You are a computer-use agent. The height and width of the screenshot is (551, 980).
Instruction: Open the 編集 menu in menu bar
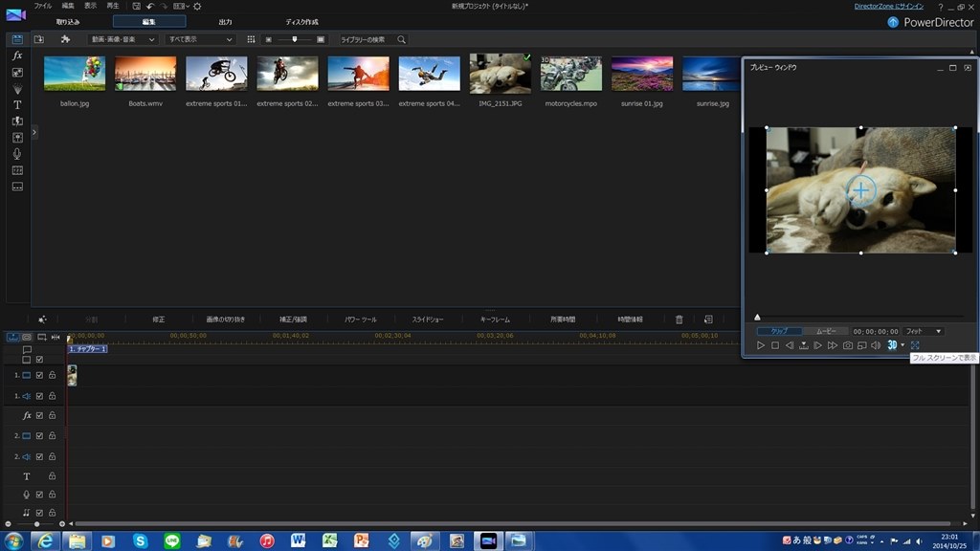68,6
